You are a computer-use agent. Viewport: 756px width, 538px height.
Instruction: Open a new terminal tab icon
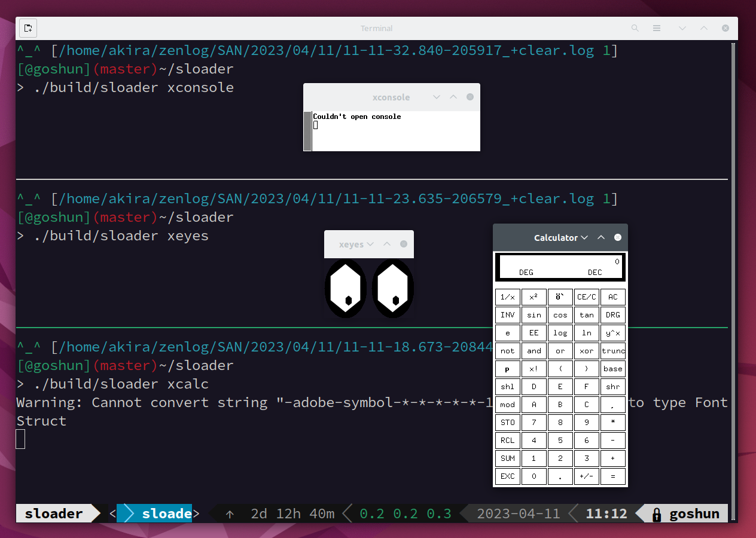(28, 28)
